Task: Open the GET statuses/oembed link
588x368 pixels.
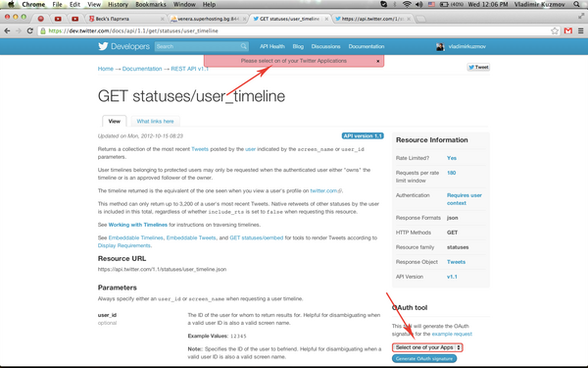Action: click(x=257, y=237)
